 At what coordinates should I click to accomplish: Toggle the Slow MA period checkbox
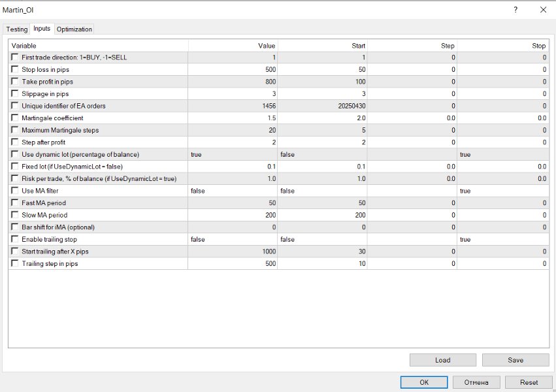[14, 214]
